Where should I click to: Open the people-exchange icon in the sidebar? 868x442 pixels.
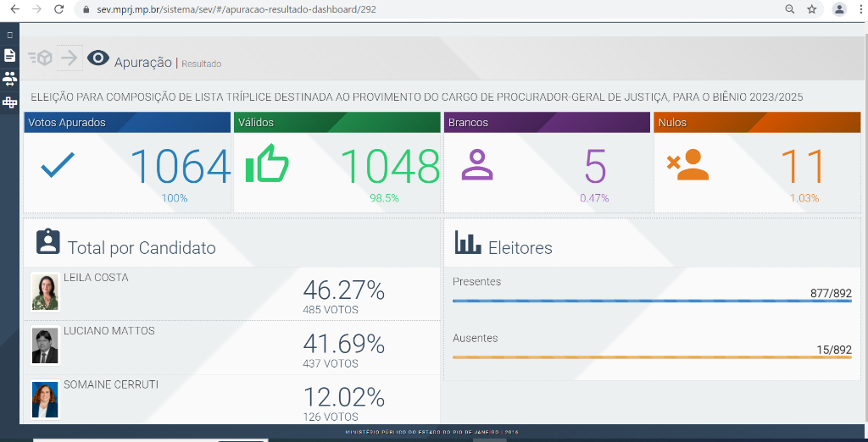9,78
